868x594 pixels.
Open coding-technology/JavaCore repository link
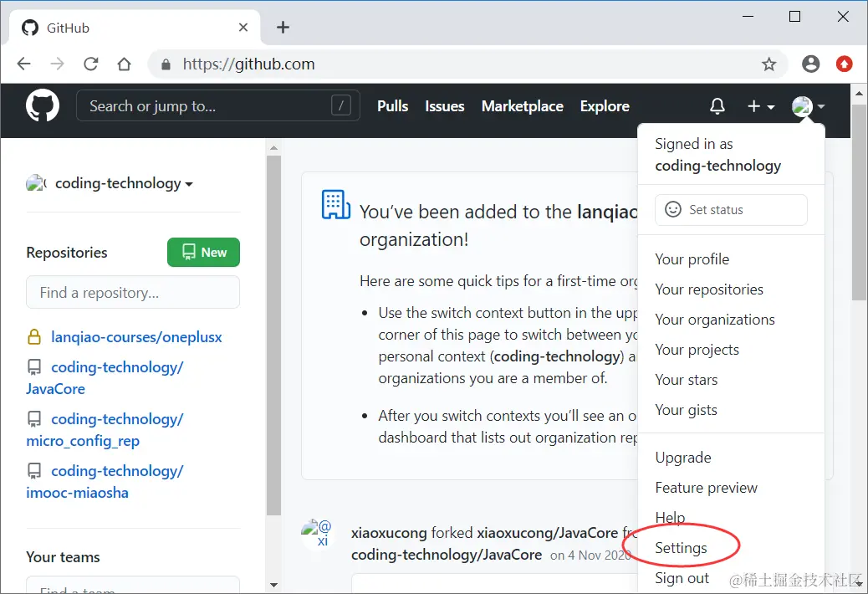pyautogui.click(x=105, y=377)
